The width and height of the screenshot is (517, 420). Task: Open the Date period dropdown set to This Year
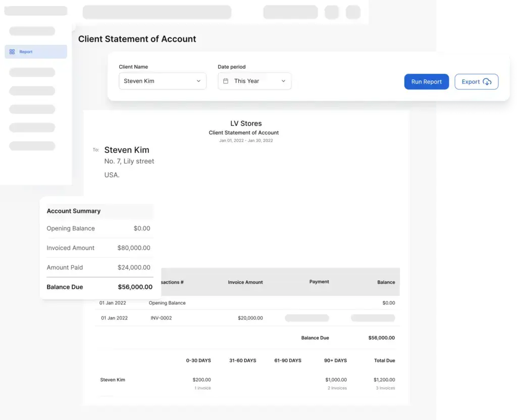254,81
